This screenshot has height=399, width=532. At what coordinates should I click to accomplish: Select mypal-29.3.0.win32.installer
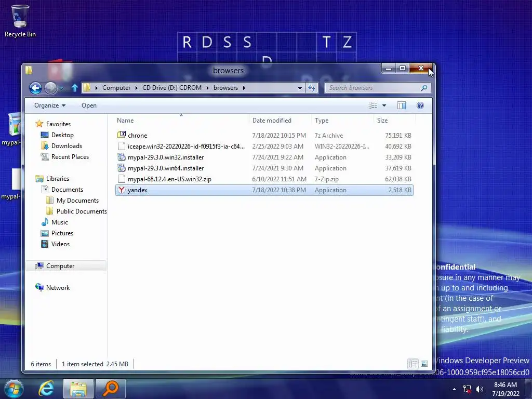pyautogui.click(x=264, y=157)
